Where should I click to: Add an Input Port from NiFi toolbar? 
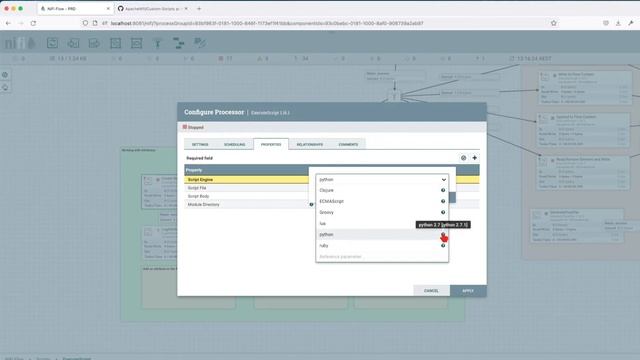point(73,43)
